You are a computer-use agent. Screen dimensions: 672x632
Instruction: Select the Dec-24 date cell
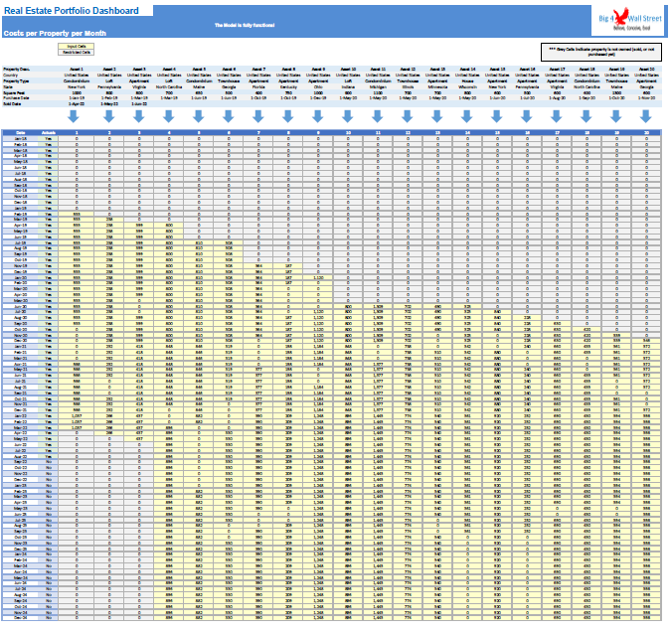click(20, 617)
